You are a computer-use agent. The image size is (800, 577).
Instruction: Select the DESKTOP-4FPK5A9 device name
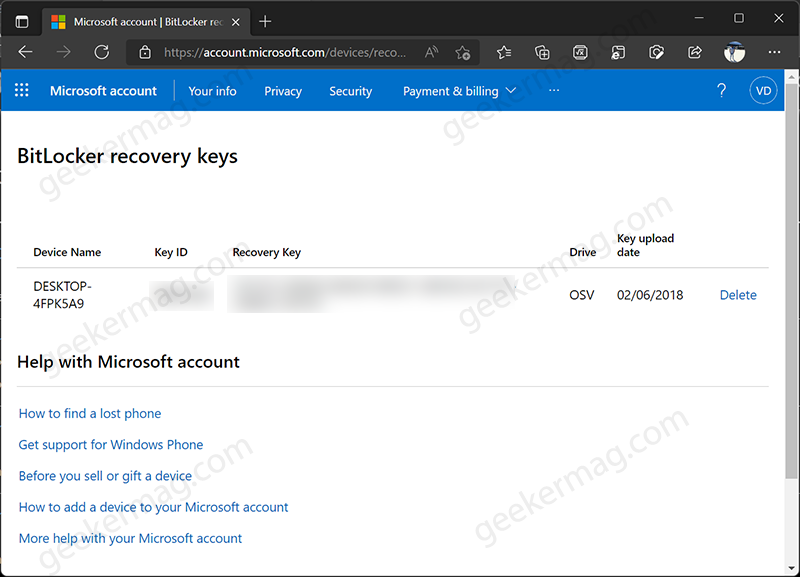click(62, 295)
